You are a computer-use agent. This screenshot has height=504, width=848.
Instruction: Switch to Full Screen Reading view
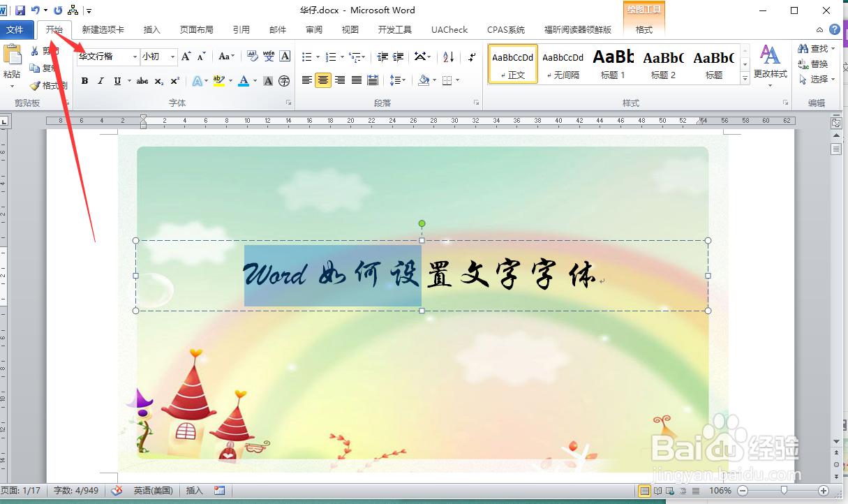657,491
